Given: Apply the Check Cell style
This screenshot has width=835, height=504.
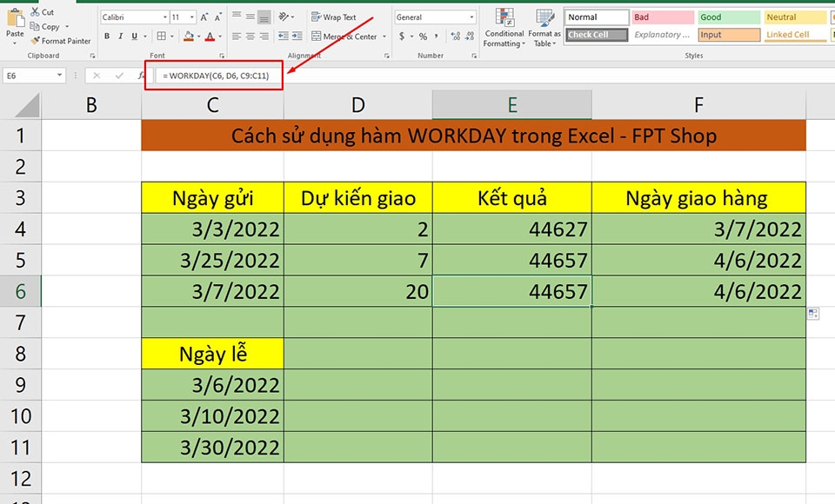Looking at the screenshot, I should pyautogui.click(x=596, y=35).
